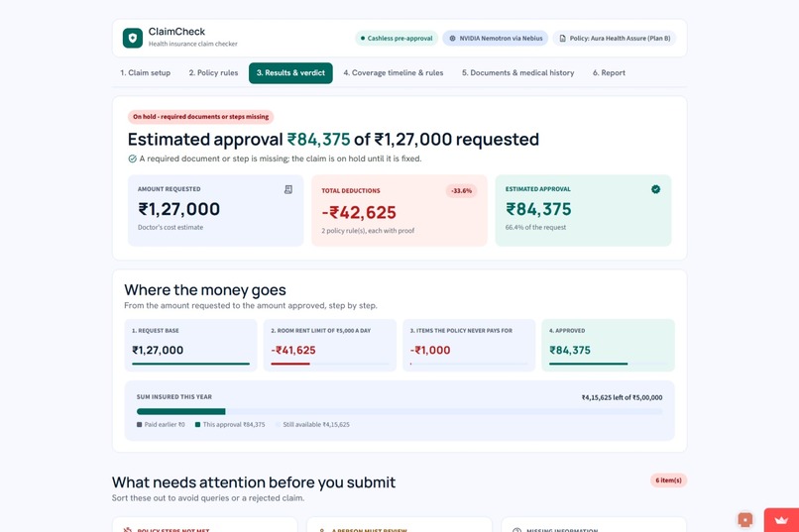This screenshot has width=799, height=532.
Task: Click the chip icon in NVIDIA Nemotron pill
Action: [452, 39]
